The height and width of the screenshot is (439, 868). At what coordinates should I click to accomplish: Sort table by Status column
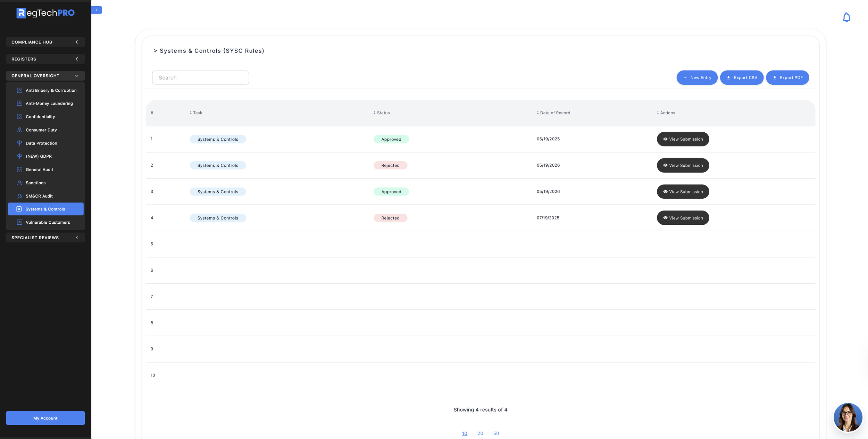click(x=382, y=113)
